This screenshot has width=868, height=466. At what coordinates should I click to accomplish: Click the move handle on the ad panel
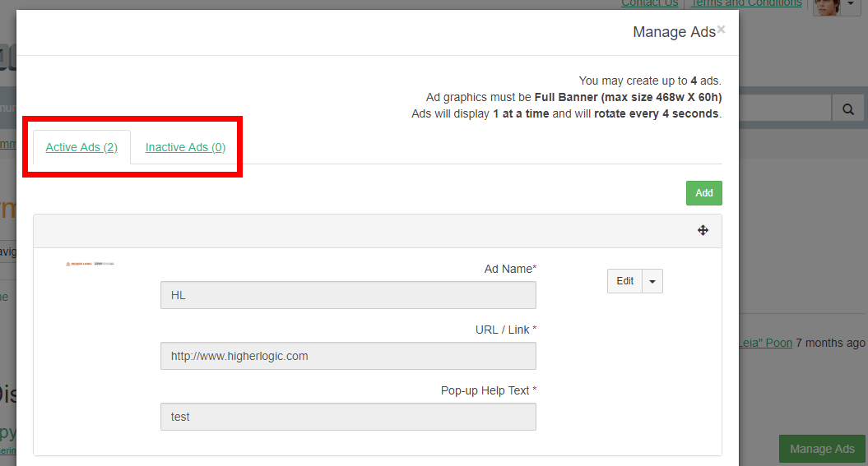703,231
